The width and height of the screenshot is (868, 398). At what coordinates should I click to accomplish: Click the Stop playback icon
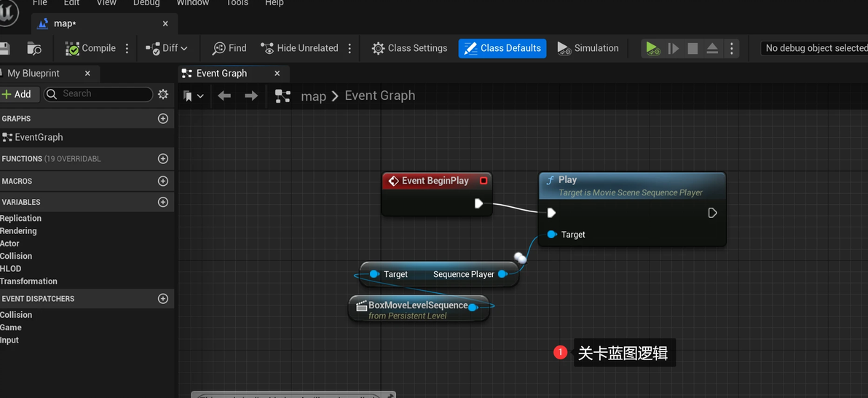point(693,48)
